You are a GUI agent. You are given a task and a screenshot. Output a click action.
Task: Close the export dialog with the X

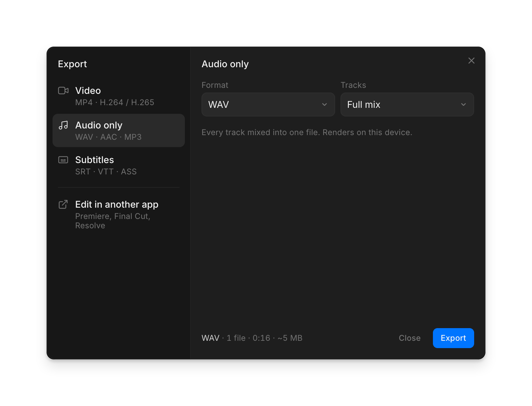point(471,61)
